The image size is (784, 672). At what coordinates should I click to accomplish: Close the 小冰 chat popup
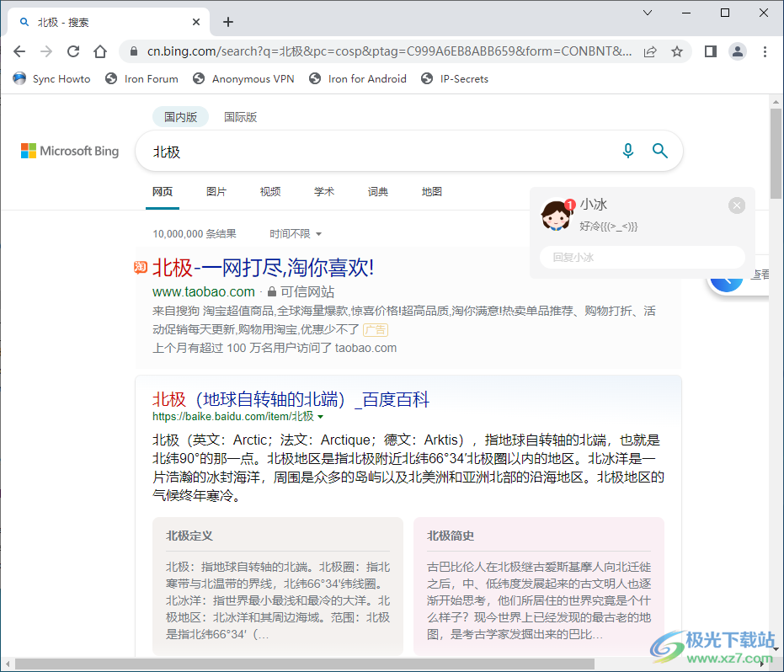tap(737, 205)
